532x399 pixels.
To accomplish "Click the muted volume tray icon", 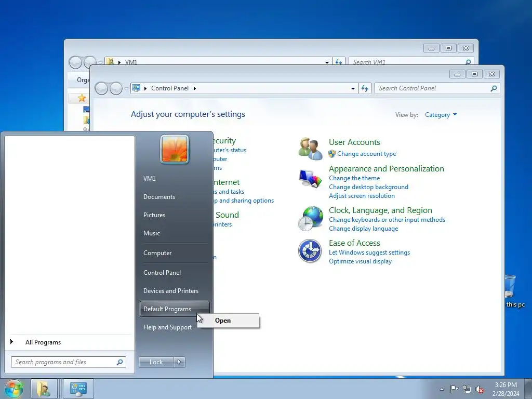I will [480, 390].
